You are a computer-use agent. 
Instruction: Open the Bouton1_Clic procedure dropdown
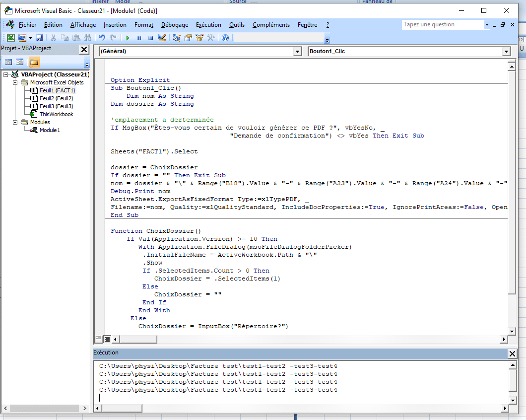click(506, 52)
